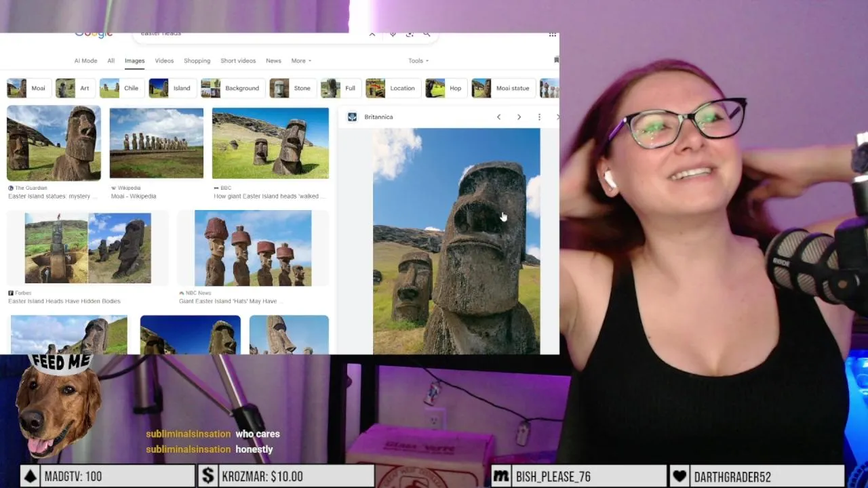The width and height of the screenshot is (868, 488).
Task: Click chat message 'who cares'
Action: tap(258, 434)
